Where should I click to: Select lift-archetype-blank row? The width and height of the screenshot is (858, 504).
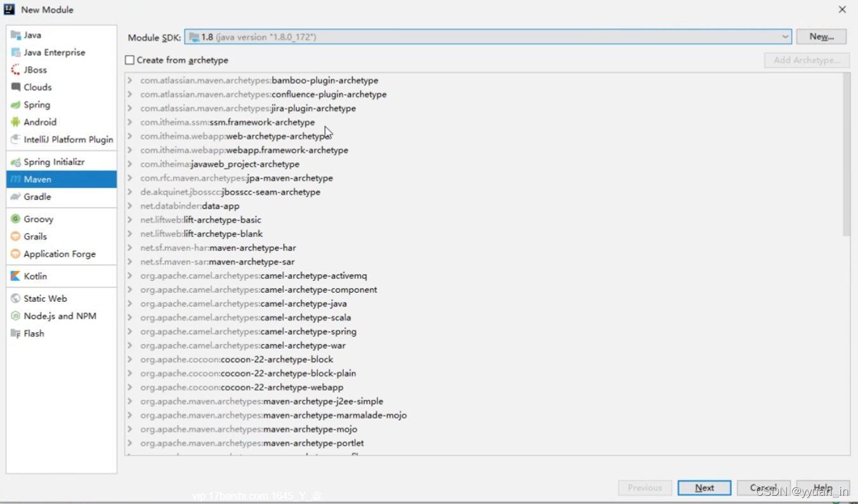[x=484, y=234]
